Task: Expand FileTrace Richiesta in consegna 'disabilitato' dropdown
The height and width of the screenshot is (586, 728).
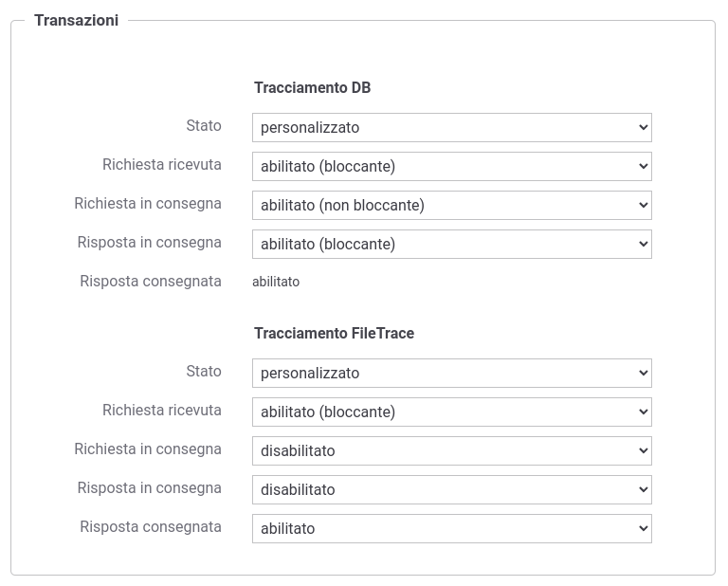Action: (452, 450)
